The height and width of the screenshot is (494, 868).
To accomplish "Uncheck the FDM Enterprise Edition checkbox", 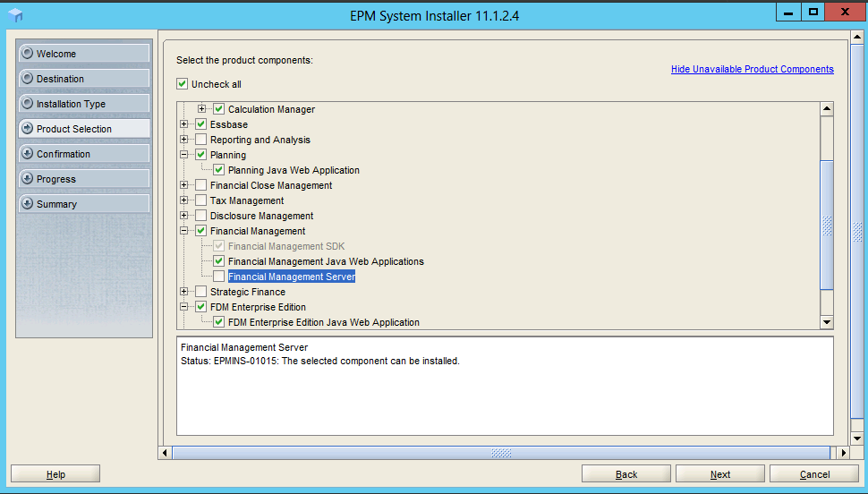I will [x=201, y=307].
